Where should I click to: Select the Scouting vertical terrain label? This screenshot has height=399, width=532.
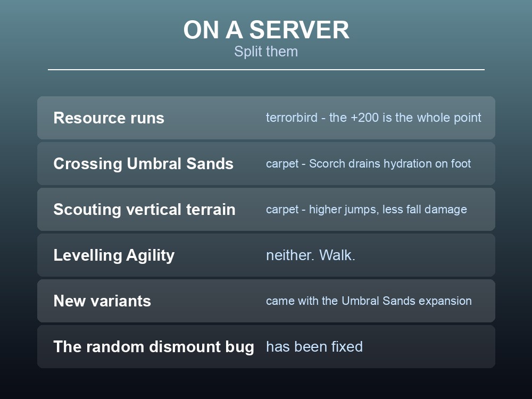(144, 209)
